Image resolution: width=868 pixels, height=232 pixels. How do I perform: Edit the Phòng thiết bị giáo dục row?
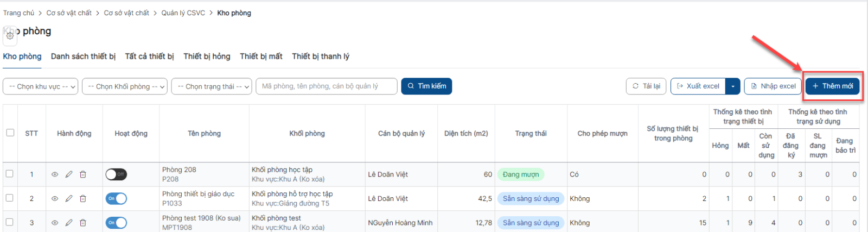point(69,199)
